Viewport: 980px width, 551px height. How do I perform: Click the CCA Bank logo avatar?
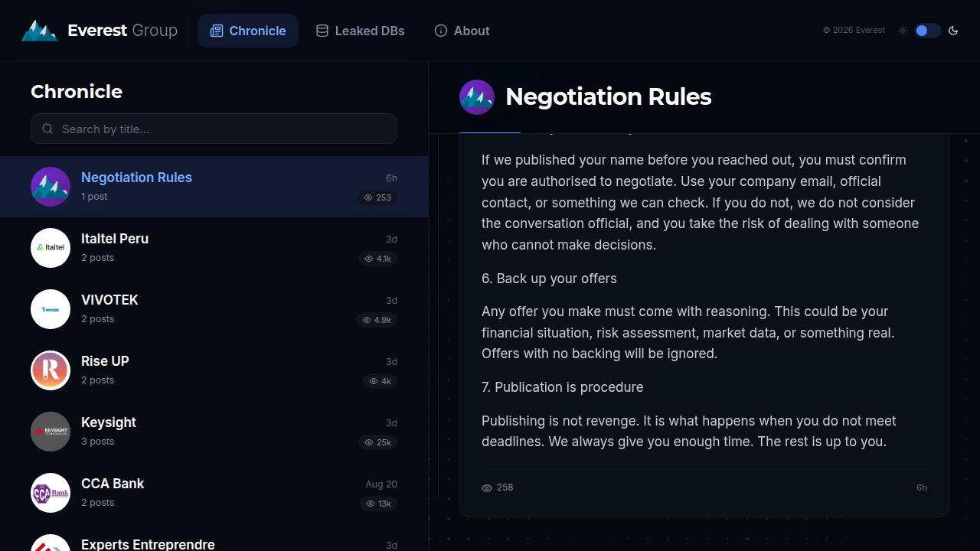pos(51,493)
